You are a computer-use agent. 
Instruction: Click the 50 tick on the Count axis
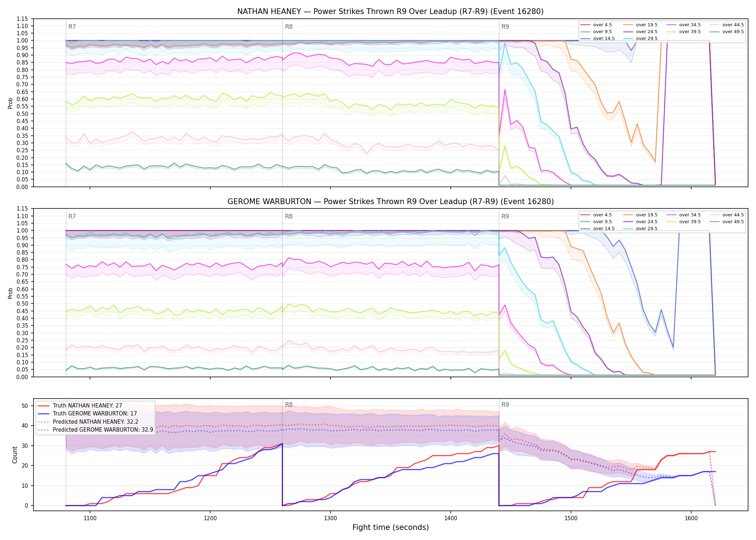pos(25,406)
